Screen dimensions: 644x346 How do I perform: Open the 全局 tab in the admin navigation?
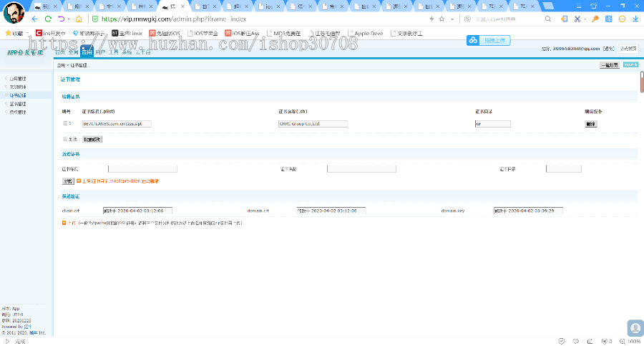[73, 52]
